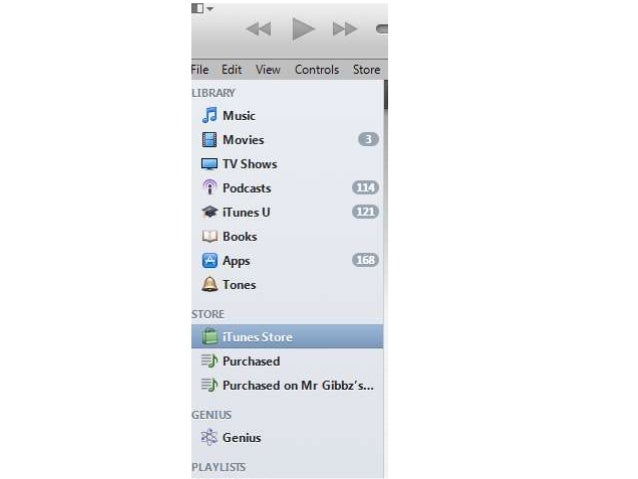Skip back to previous track

[x=259, y=29]
